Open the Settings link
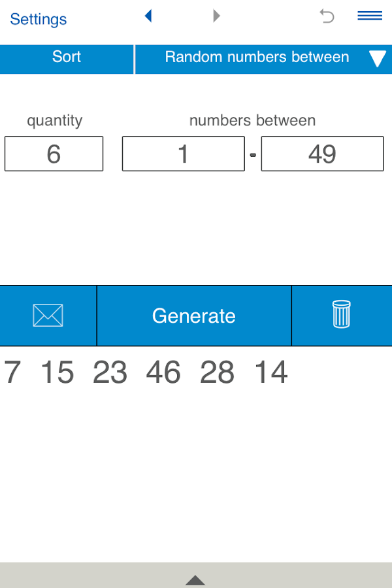Viewport: 392px width, 588px height. 39,19
